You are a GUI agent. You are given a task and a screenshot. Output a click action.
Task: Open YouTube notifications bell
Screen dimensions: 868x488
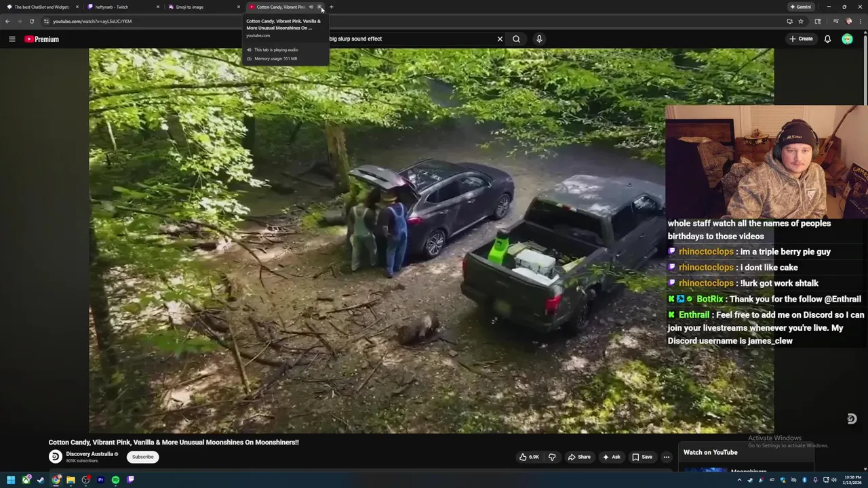(x=827, y=39)
